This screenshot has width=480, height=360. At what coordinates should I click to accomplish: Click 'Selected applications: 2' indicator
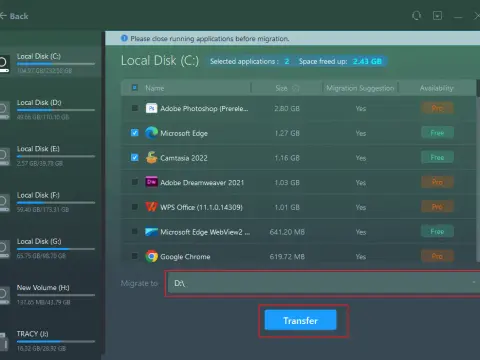click(250, 61)
